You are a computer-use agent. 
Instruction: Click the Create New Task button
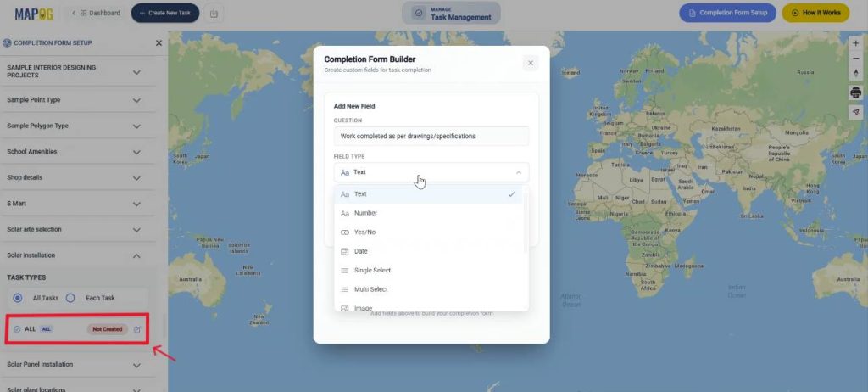pyautogui.click(x=165, y=13)
